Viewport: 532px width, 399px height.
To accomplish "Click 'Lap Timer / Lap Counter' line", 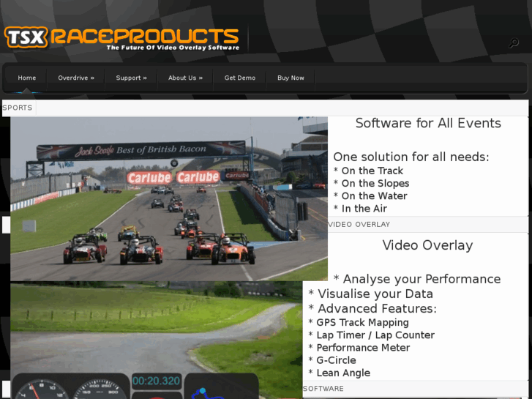I will [x=371, y=335].
